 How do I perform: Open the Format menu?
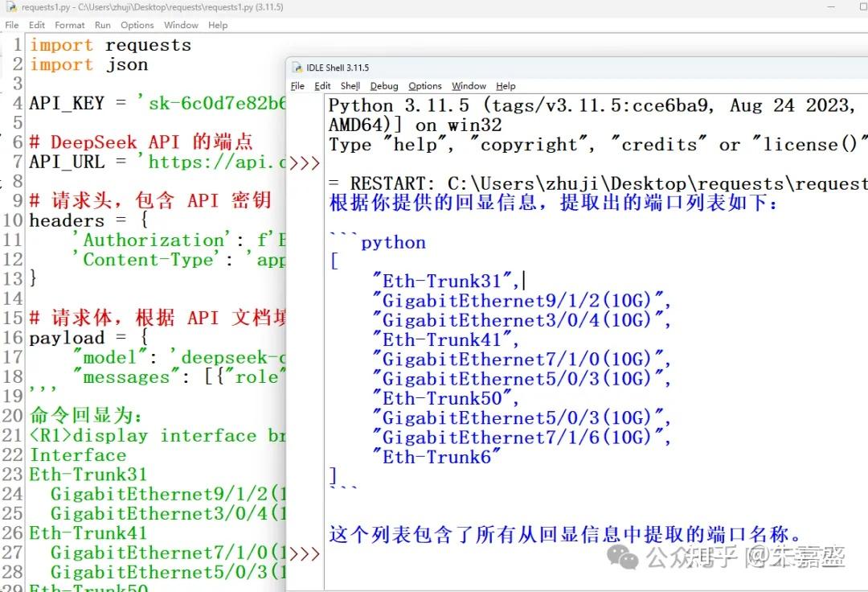point(69,25)
